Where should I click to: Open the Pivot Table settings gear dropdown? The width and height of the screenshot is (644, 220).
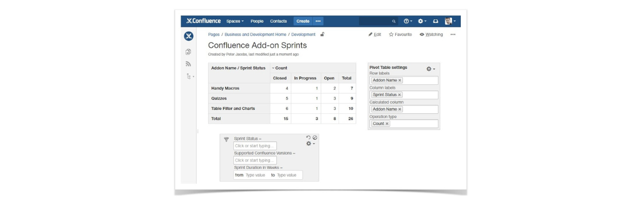click(x=430, y=69)
